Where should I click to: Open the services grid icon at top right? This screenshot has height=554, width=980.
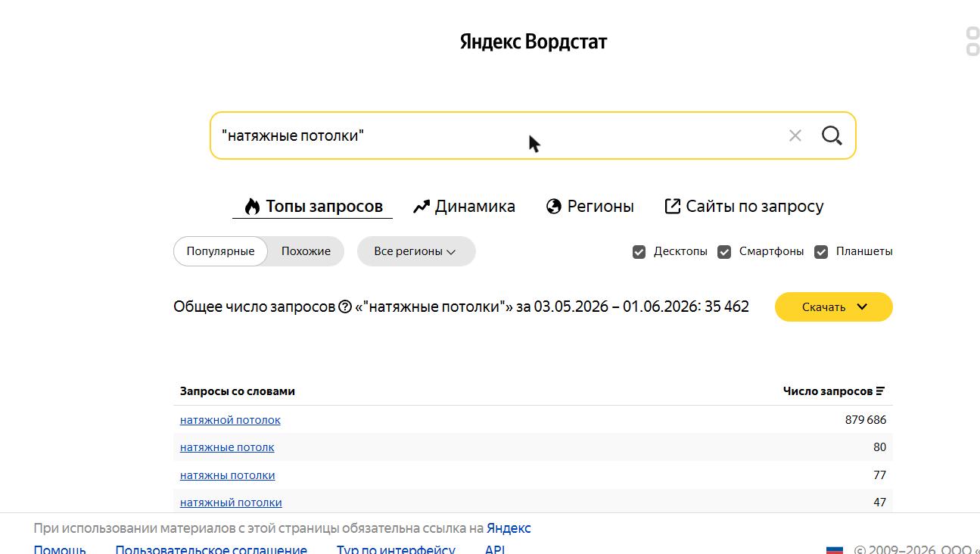[972, 42]
